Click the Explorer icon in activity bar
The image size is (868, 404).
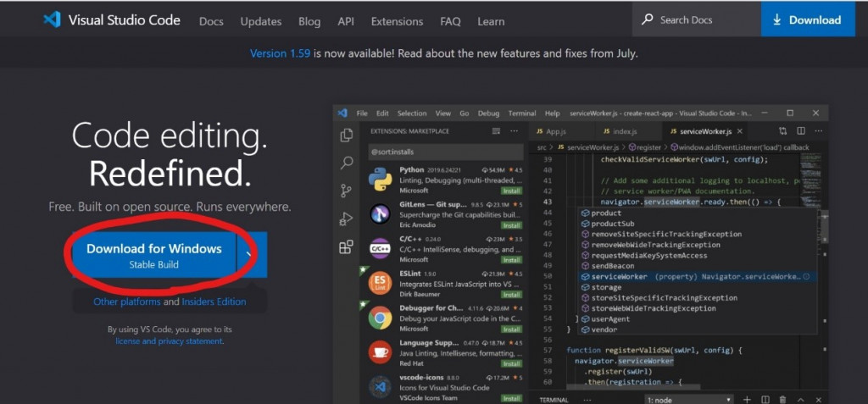[347, 135]
